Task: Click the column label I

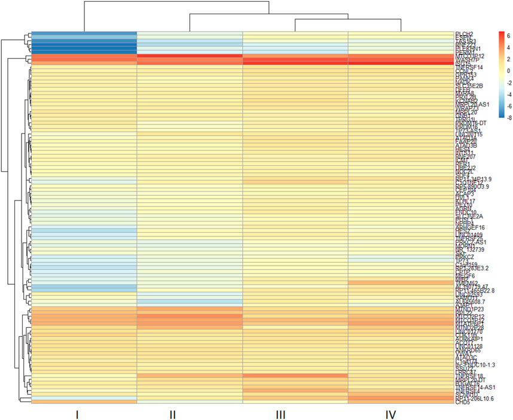Action: [x=77, y=415]
